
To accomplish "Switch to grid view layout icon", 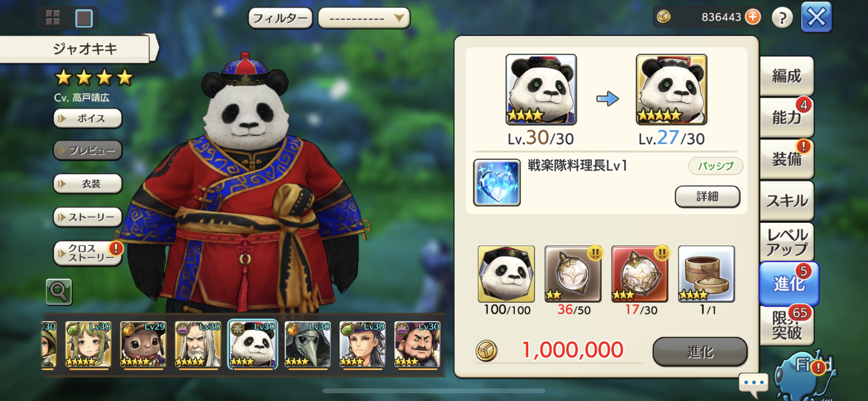I will pyautogui.click(x=53, y=18).
